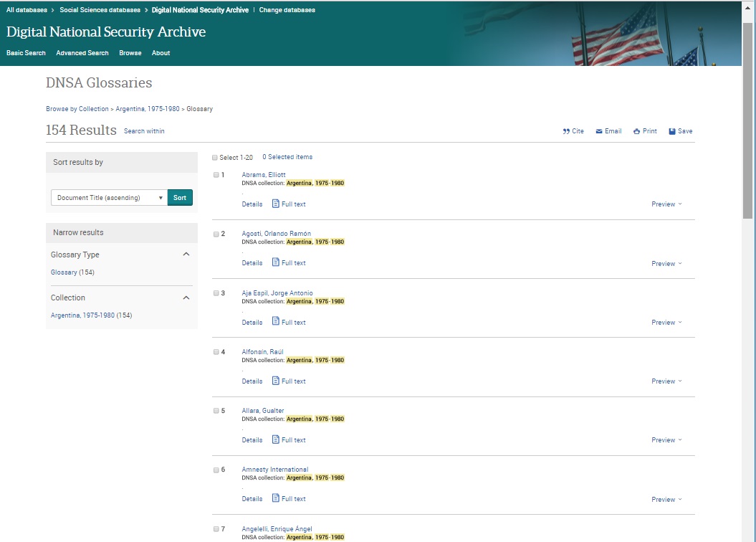Open the Document Title (ascending) sort dropdown
This screenshot has height=542, width=756.
[109, 198]
